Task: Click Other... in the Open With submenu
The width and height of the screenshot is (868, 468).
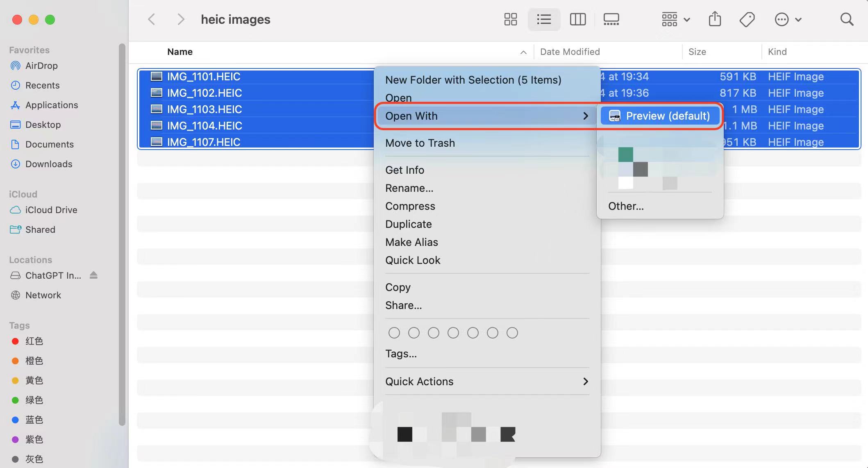Action: tap(626, 206)
